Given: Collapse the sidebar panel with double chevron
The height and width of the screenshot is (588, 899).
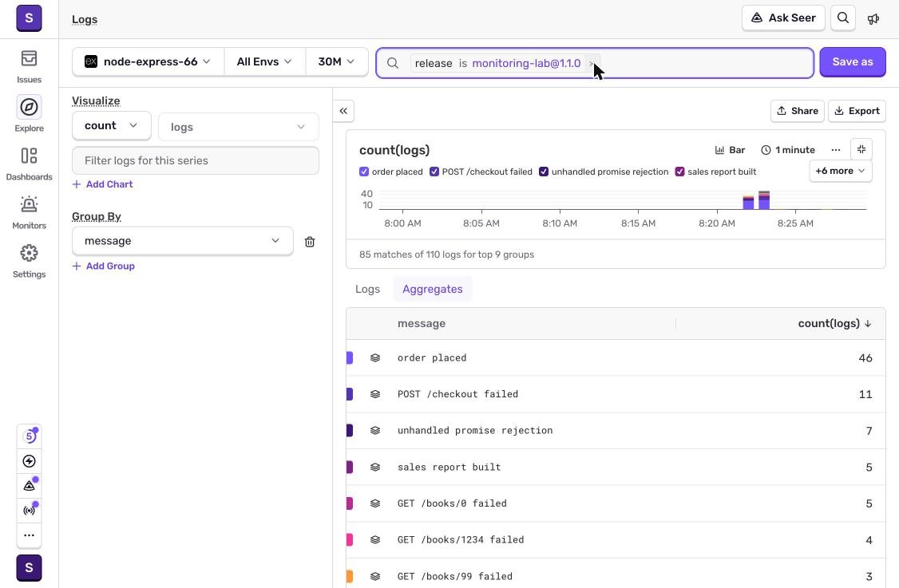Looking at the screenshot, I should (x=343, y=111).
